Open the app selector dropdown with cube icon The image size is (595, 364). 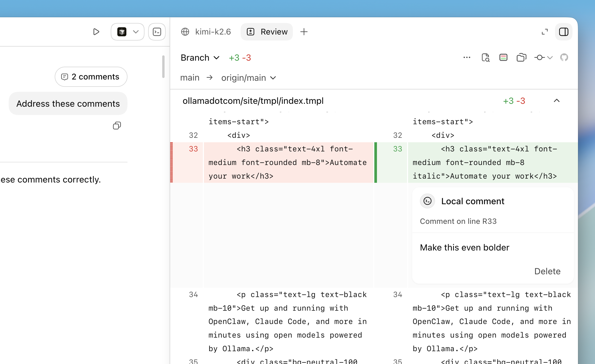[x=127, y=32]
